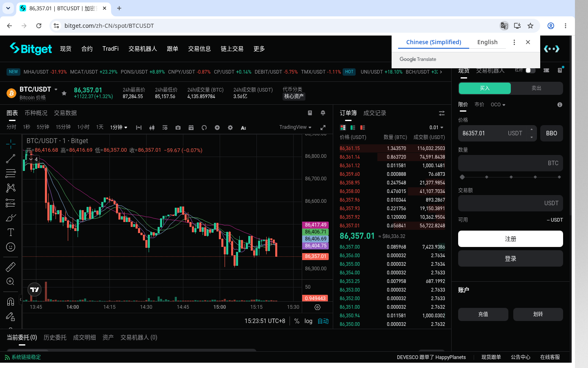This screenshot has height=368, width=588.
Task: Click the 注册 register button
Action: click(x=510, y=239)
